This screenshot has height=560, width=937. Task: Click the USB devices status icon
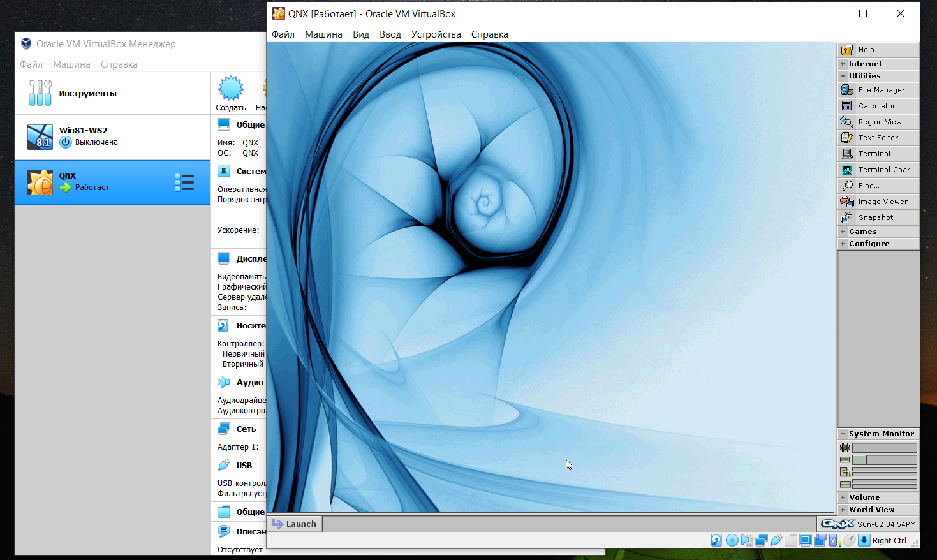pos(776,540)
